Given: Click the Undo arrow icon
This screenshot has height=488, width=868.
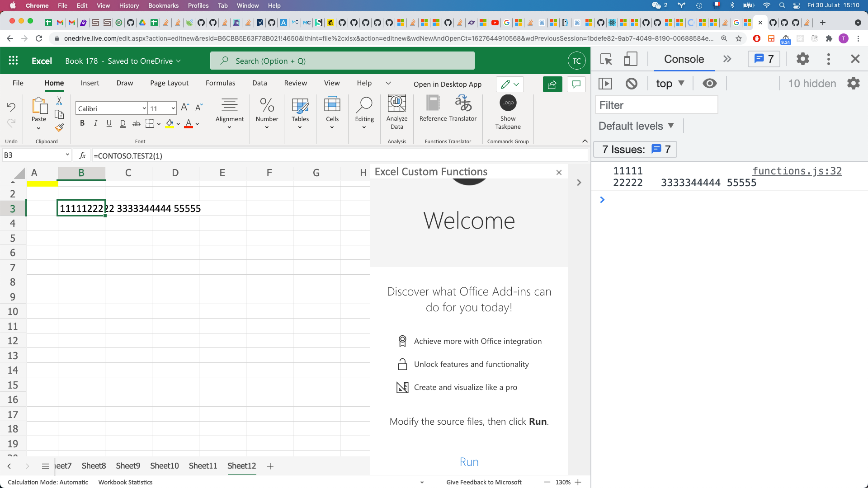Looking at the screenshot, I should (11, 107).
